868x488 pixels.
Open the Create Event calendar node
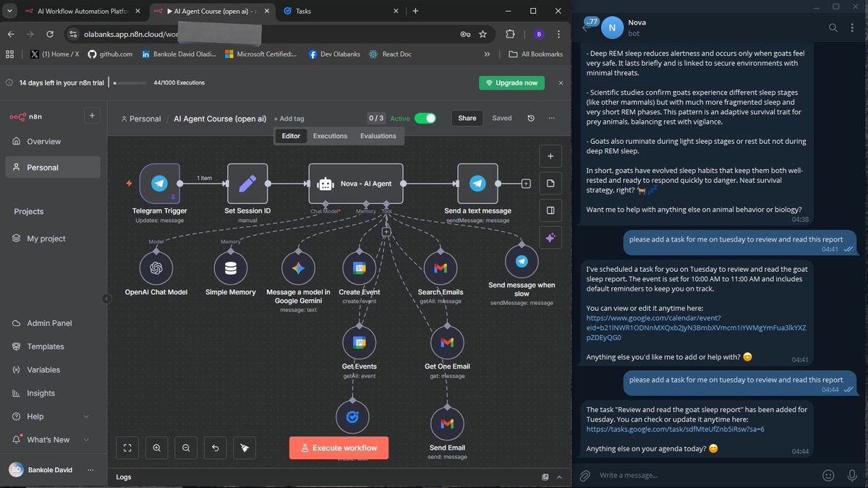359,268
